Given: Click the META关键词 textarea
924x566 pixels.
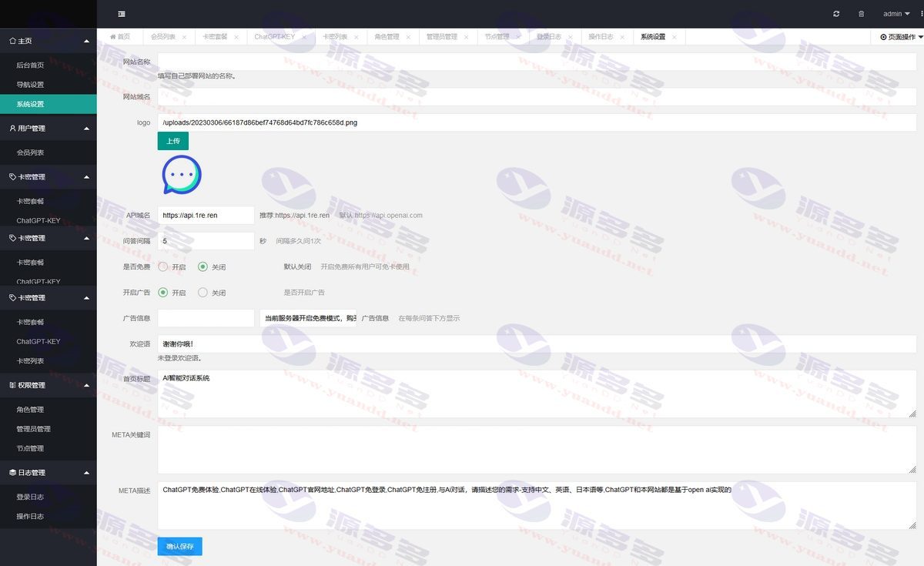Looking at the screenshot, I should click(537, 450).
